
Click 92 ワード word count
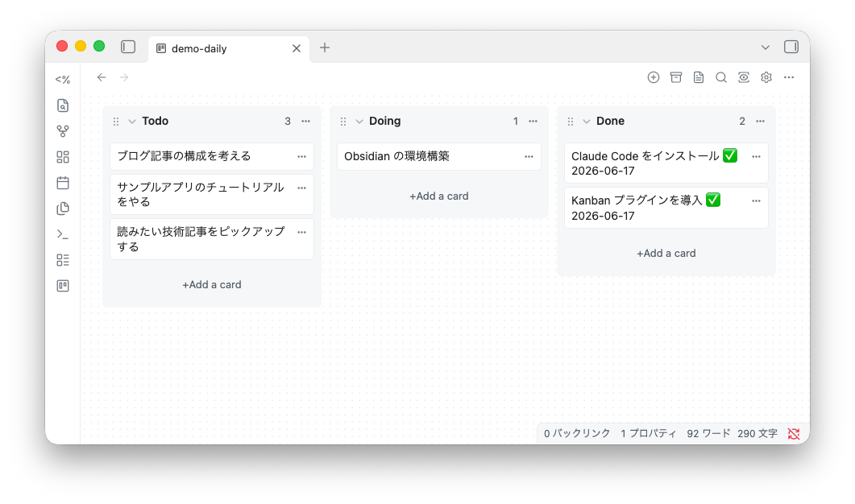click(x=708, y=434)
